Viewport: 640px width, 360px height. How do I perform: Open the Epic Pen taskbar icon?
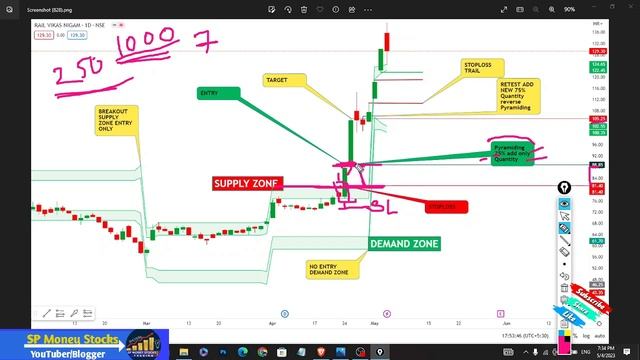[380, 352]
